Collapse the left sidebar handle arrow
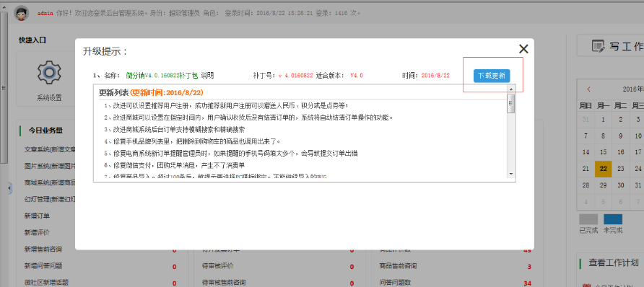This screenshot has width=644, height=287. tap(10, 188)
